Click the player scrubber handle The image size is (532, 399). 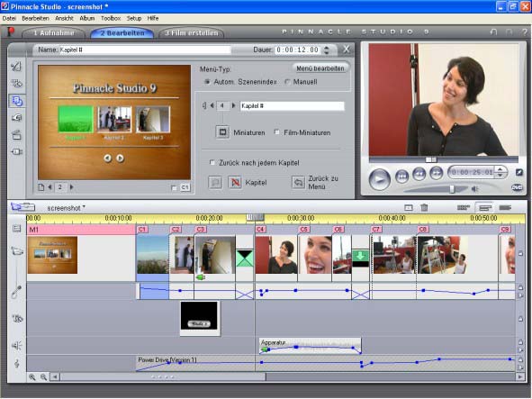[x=431, y=159]
